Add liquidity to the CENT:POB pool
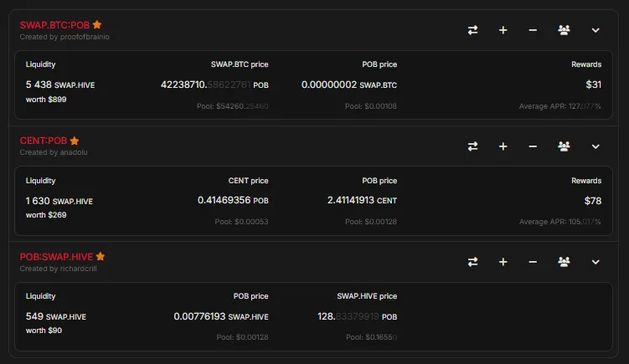Screen dimensions: 629x364 (503, 146)
